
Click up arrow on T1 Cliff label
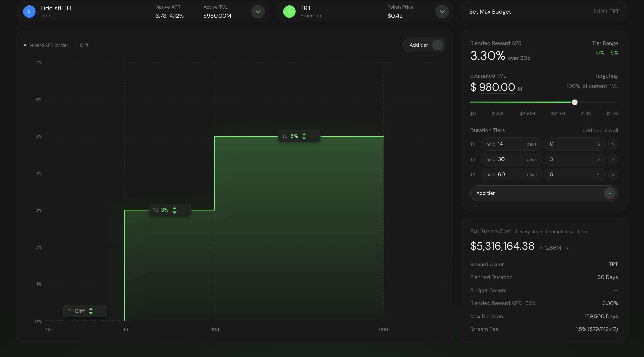(x=91, y=309)
